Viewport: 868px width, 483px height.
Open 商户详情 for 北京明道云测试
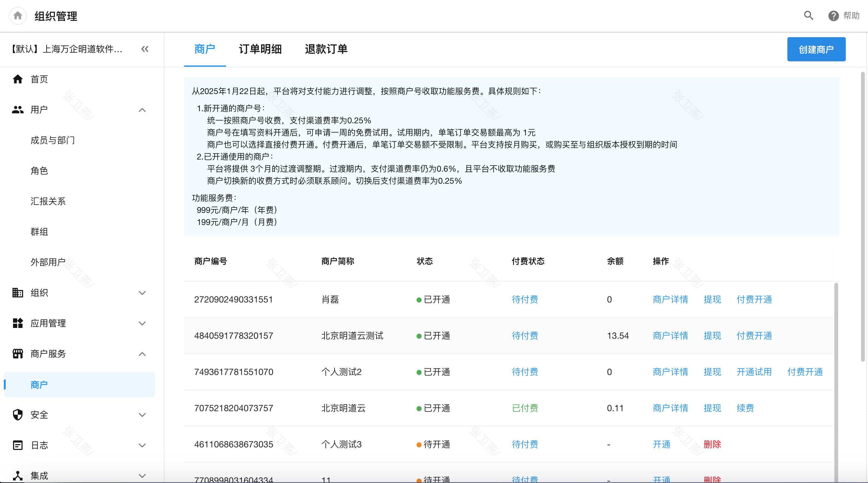[x=670, y=336]
